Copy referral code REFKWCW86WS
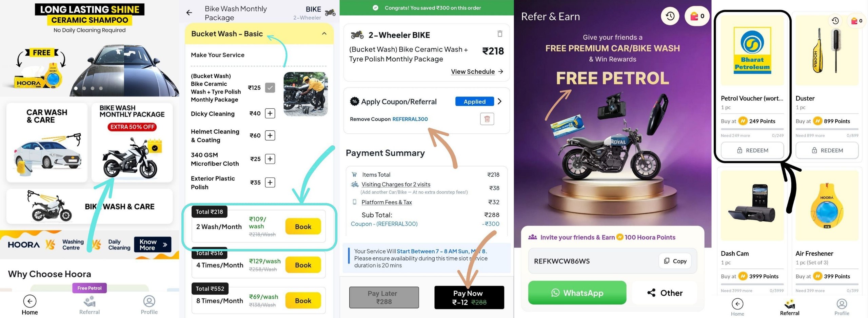This screenshot has width=868, height=318. pos(675,261)
